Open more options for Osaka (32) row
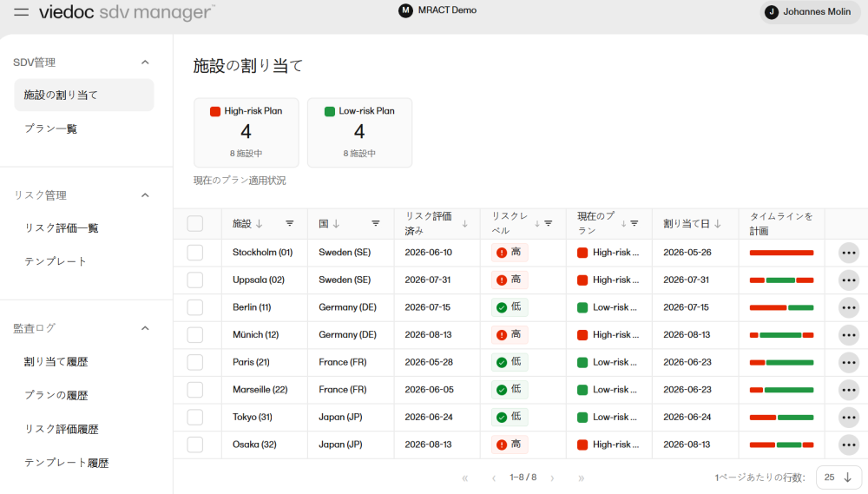Screen dimensions: 868x494 tap(849, 445)
